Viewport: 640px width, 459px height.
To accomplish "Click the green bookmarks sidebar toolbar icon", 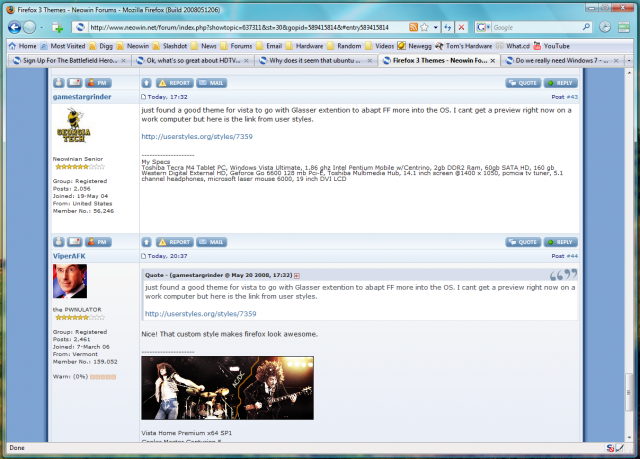I will pos(624,27).
